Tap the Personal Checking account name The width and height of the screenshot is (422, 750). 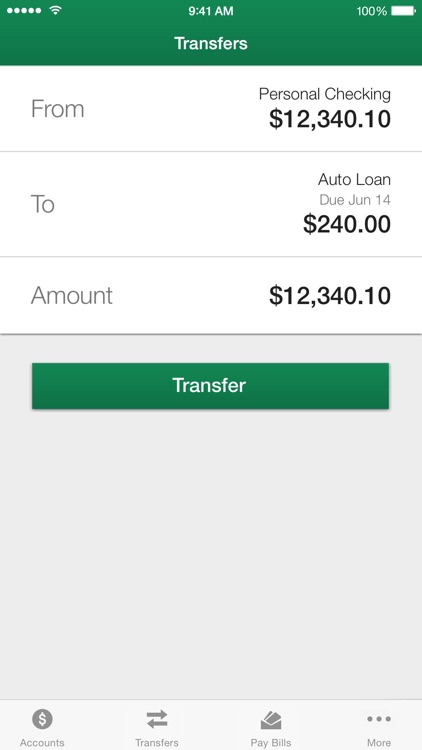click(324, 94)
